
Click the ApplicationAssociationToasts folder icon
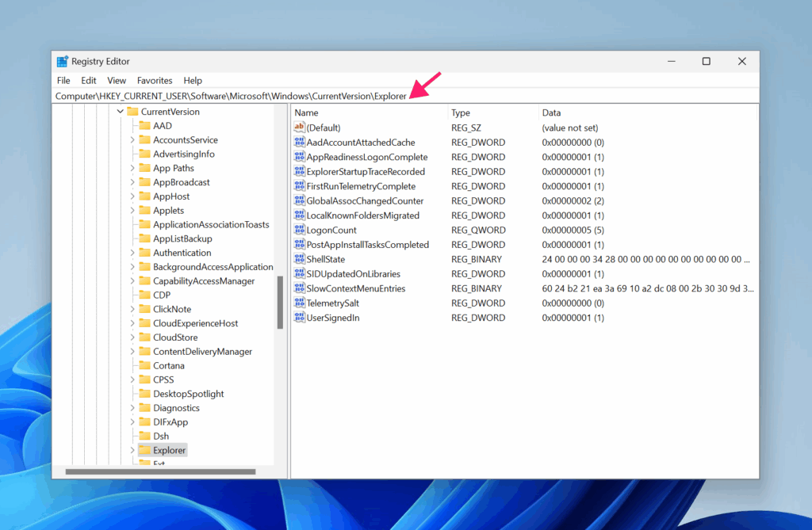pyautogui.click(x=144, y=224)
